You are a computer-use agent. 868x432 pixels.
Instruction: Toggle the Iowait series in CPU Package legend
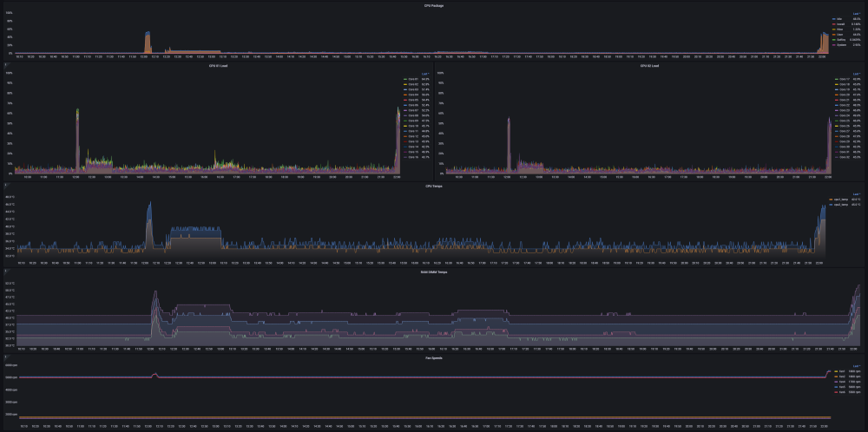tap(840, 24)
